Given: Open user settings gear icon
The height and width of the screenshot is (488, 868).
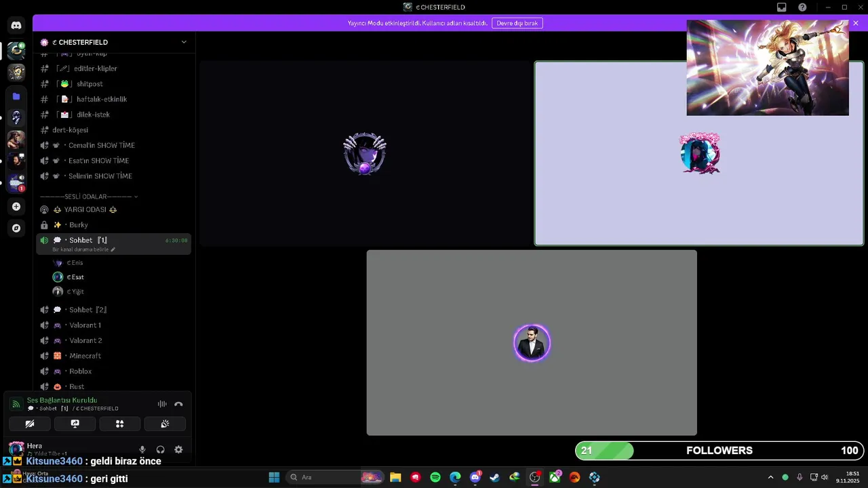Looking at the screenshot, I should [178, 449].
